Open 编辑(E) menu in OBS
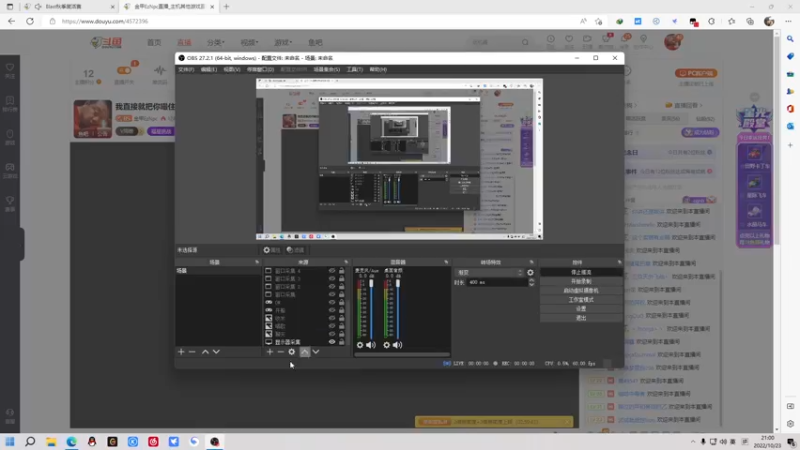This screenshot has height=450, width=800. click(209, 69)
